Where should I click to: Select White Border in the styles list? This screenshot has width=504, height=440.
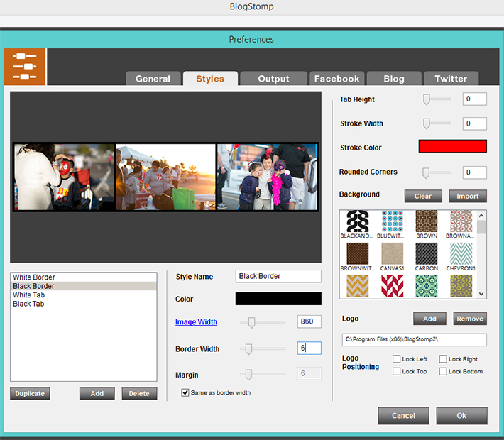84,277
